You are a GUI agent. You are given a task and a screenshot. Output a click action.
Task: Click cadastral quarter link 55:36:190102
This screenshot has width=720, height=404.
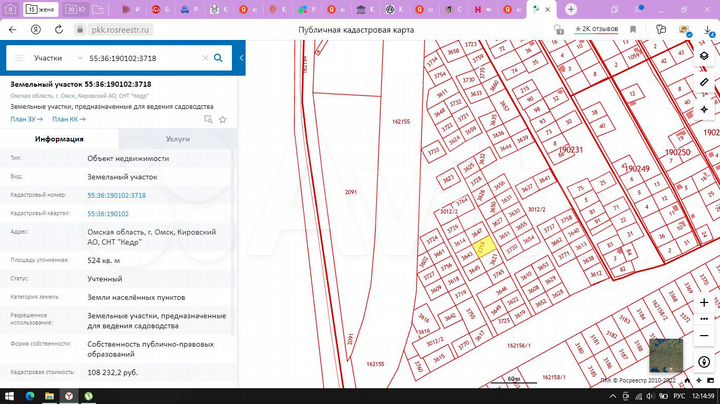tap(108, 213)
